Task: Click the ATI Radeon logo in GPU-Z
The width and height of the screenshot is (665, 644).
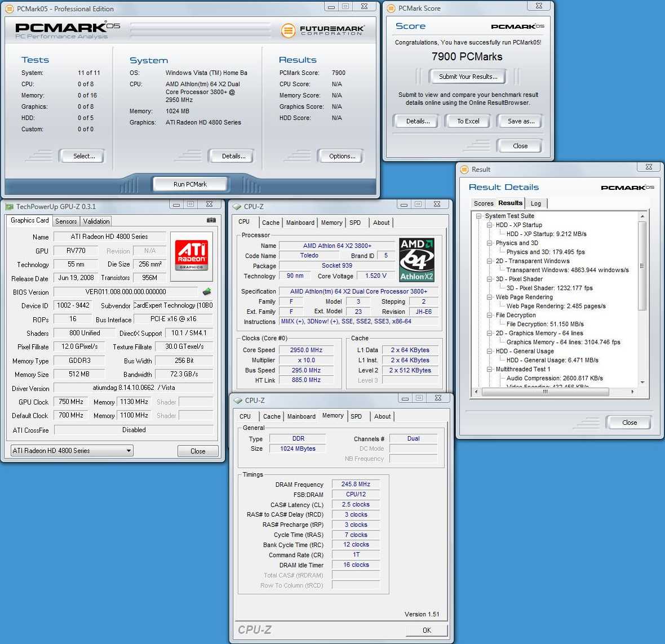Action: (x=191, y=256)
